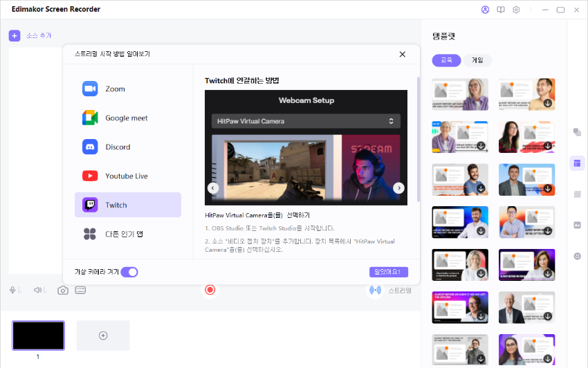Download template with laughing man in orange
Viewport: 588px width, 368px height.
[548, 103]
